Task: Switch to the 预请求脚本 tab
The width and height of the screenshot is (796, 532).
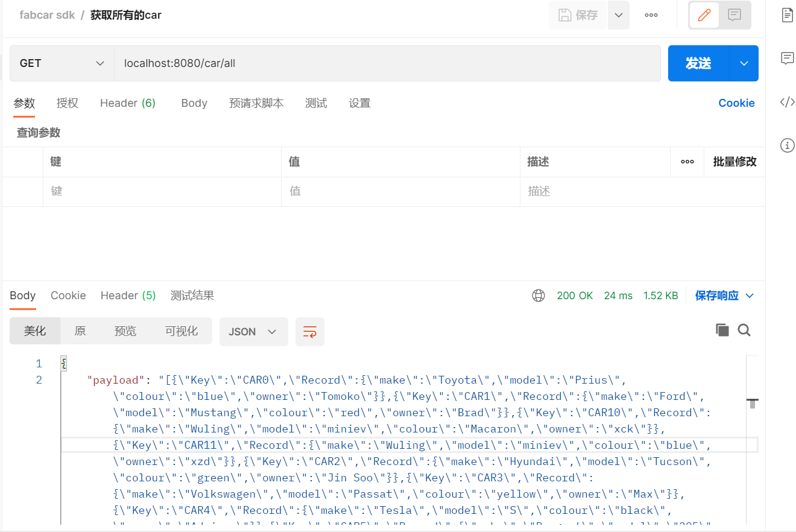Action: (256, 103)
